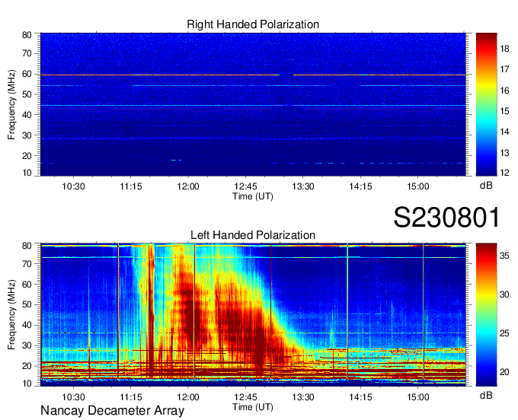The image size is (518, 420).
Task: Click the "dB" unit under the bottom colorbar
Action: coord(486,395)
